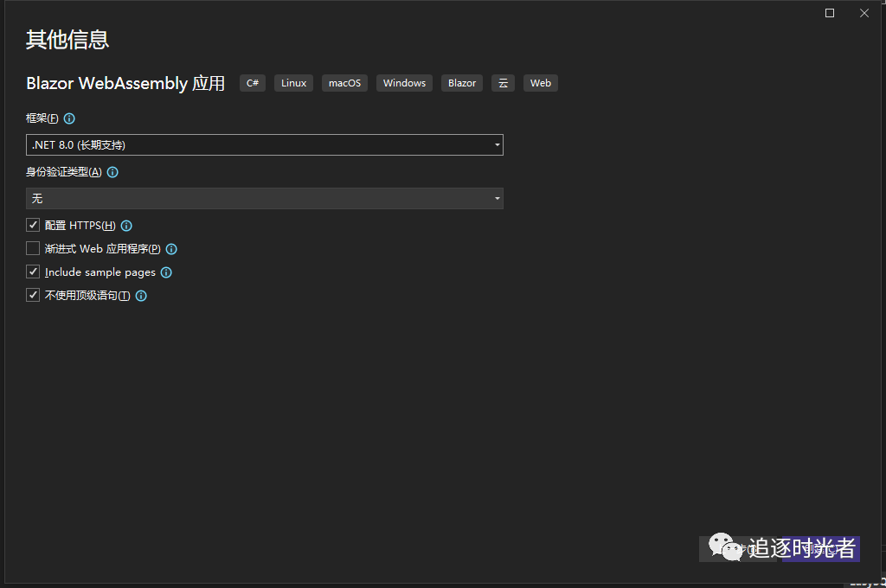Click info icon beside Include sample pages
This screenshot has width=886, height=588.
pyautogui.click(x=166, y=272)
